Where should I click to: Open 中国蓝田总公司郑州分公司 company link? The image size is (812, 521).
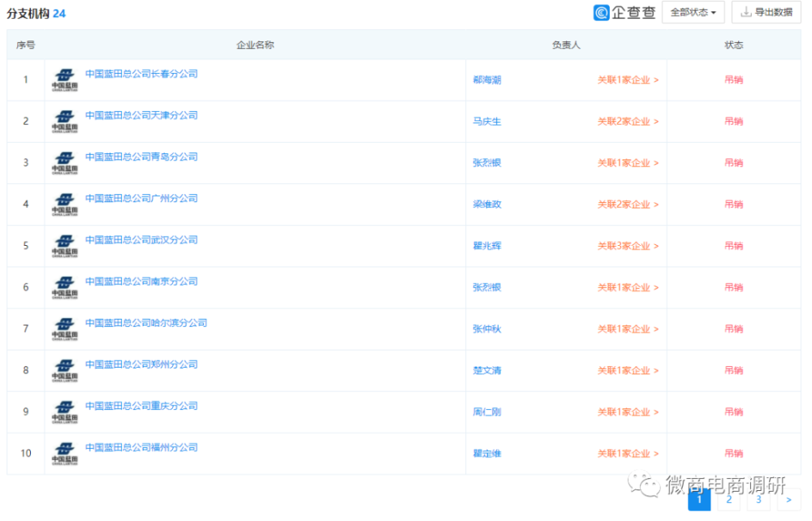point(141,364)
